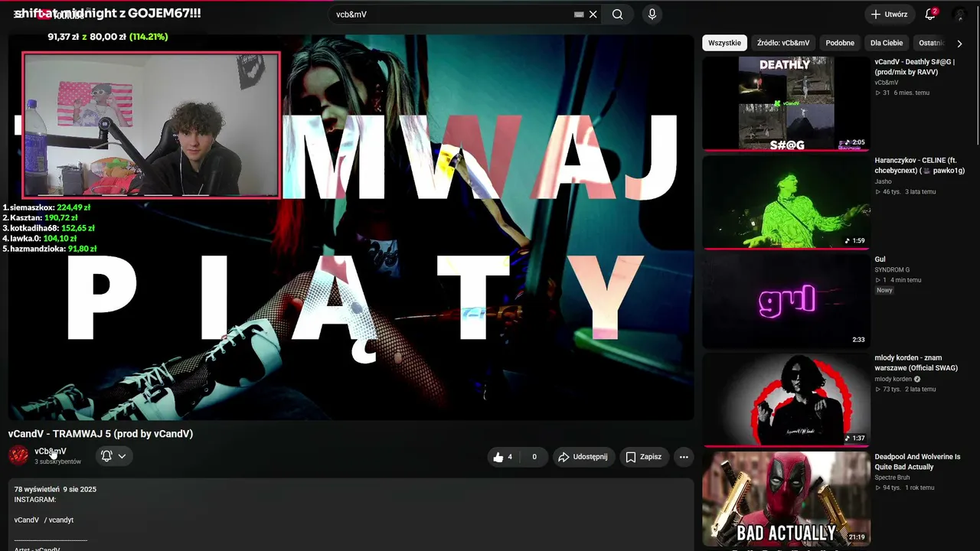This screenshot has height=551, width=980.
Task: Click the main video player area
Action: pos(351,227)
